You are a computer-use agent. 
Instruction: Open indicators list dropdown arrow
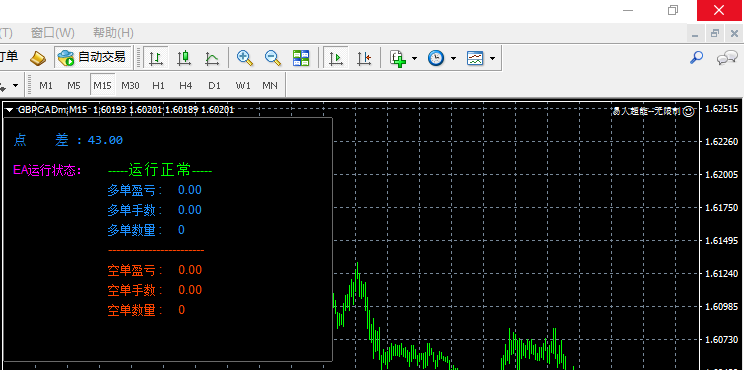(x=415, y=58)
